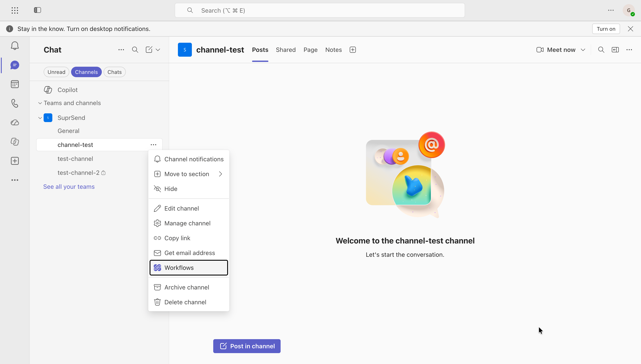Click the Apps plus icon in sidebar
The width and height of the screenshot is (641, 364).
tap(15, 161)
